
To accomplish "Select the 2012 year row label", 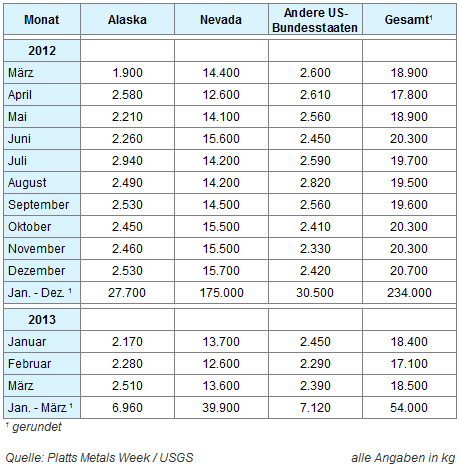I will 42,51.
